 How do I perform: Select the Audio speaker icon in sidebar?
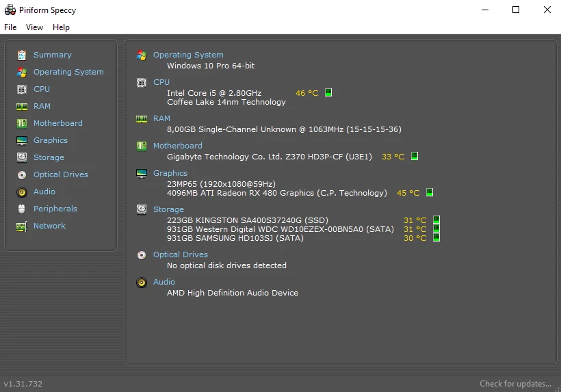click(x=22, y=192)
